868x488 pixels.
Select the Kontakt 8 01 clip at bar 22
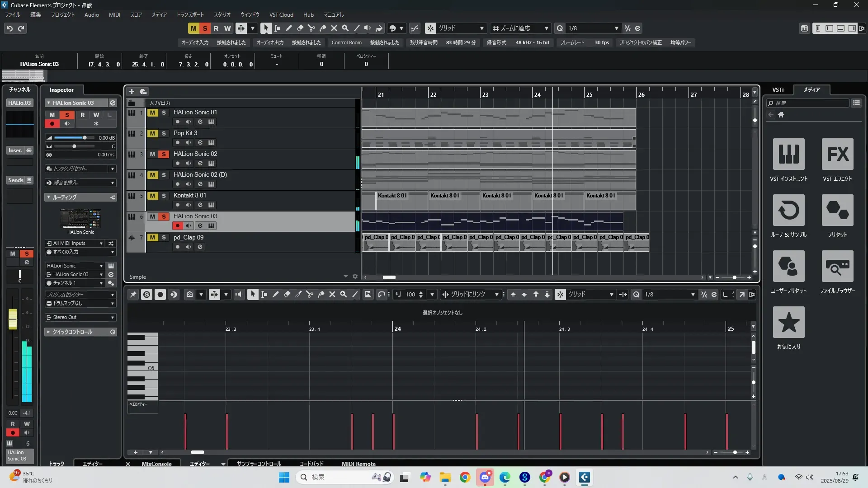pyautogui.click(x=454, y=202)
